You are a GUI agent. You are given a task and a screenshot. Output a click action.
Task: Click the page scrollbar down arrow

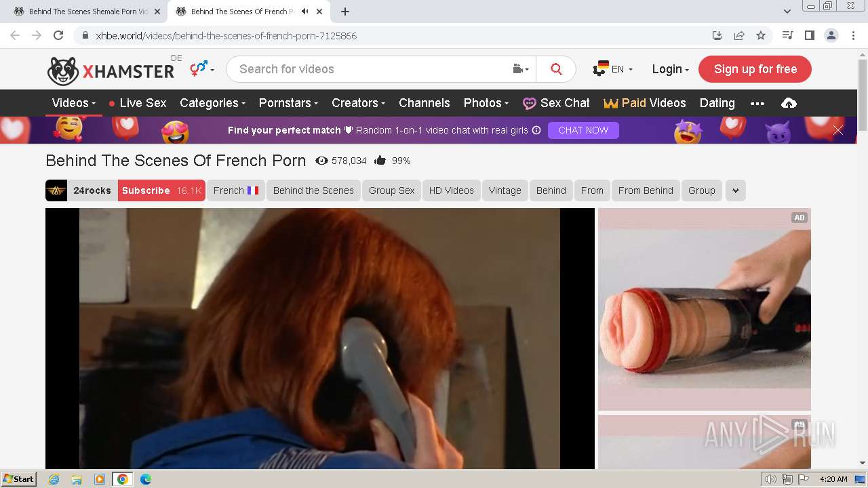tap(863, 463)
